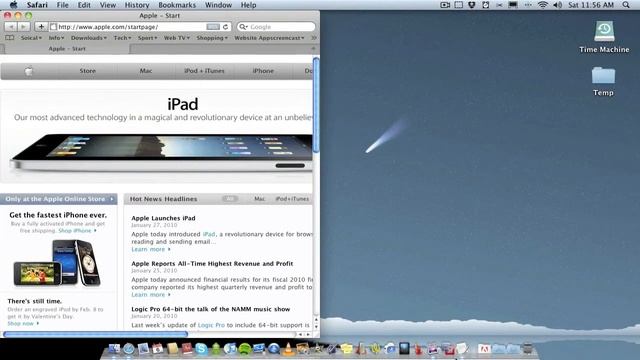Open the Trash in the Dock
This screenshot has width=640, height=360.
point(528,349)
